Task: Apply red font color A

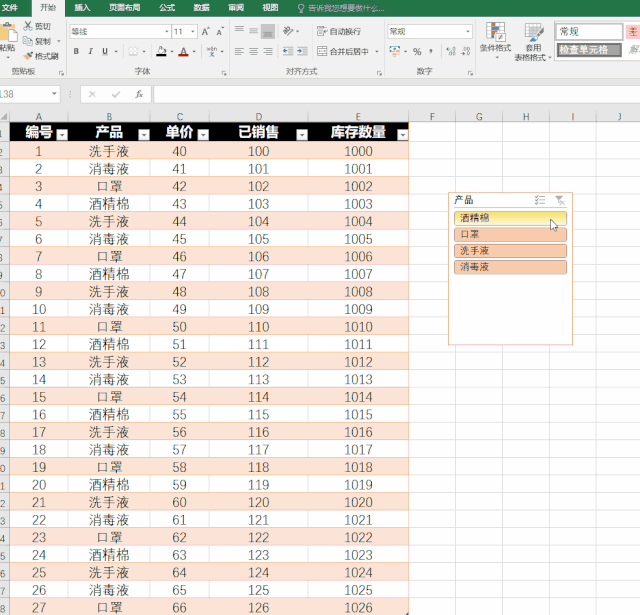Action: pyautogui.click(x=184, y=51)
